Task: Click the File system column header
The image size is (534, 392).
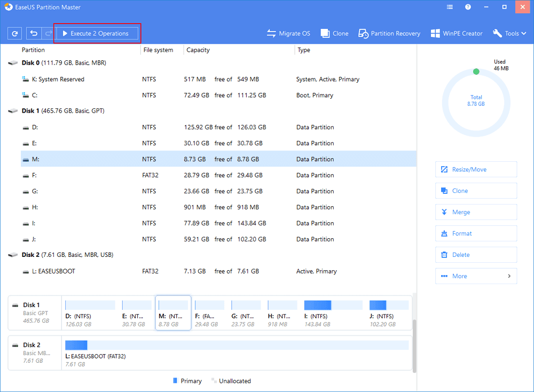Action: [158, 50]
